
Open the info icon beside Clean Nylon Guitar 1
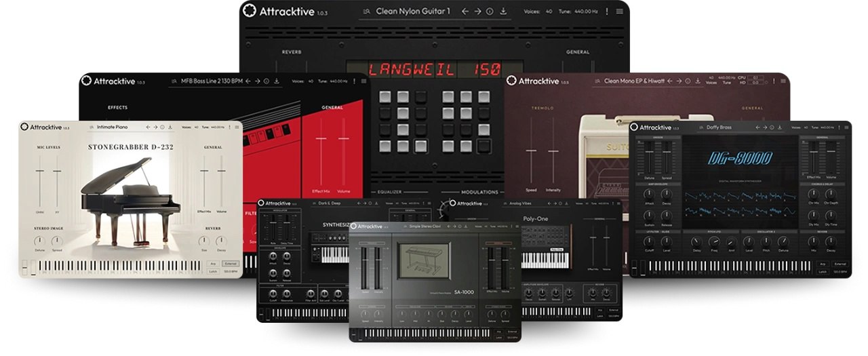click(490, 12)
